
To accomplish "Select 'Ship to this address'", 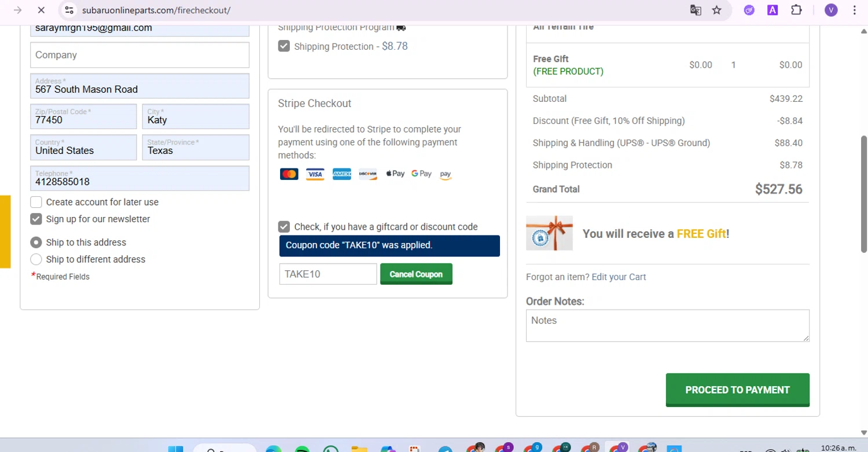I will click(36, 242).
